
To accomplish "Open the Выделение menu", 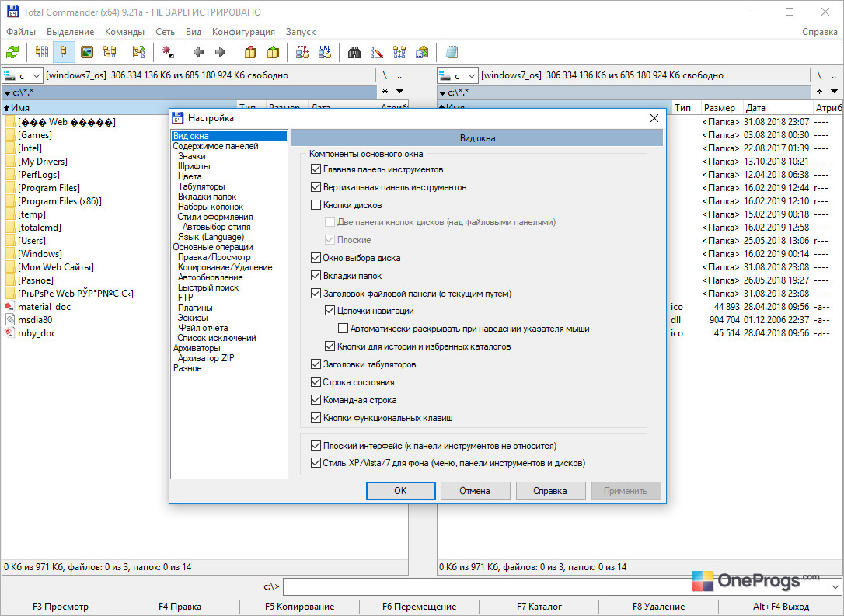I will tap(71, 32).
